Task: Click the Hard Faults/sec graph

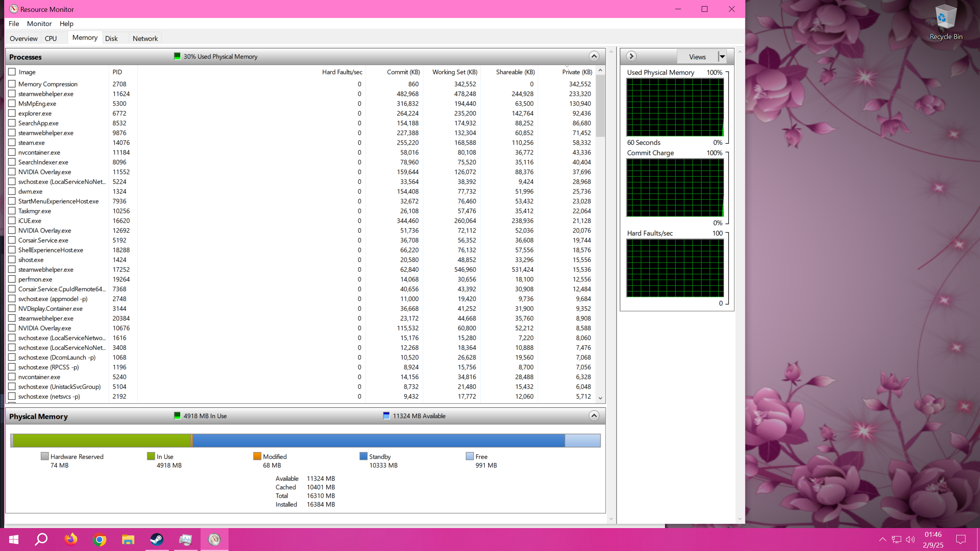Action: [x=675, y=268]
